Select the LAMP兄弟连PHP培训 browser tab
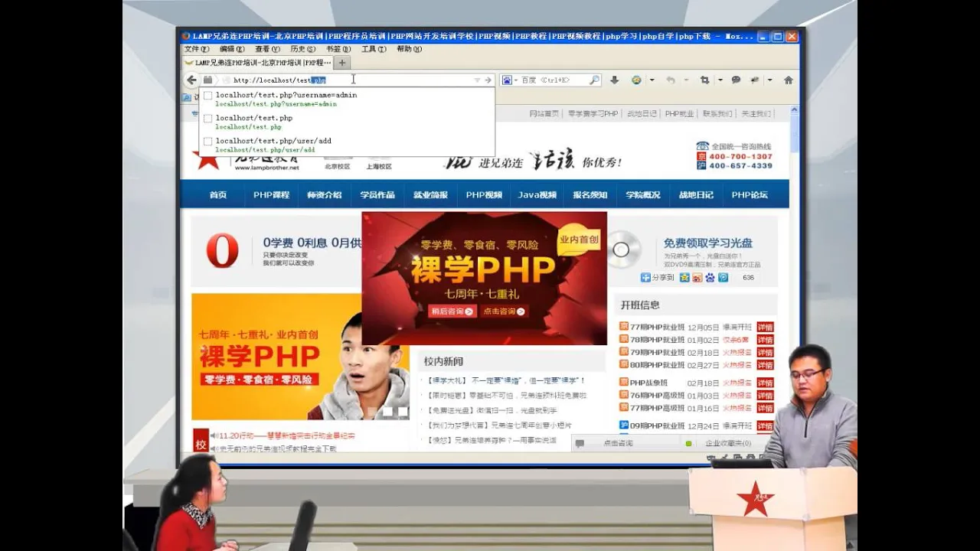 258,63
